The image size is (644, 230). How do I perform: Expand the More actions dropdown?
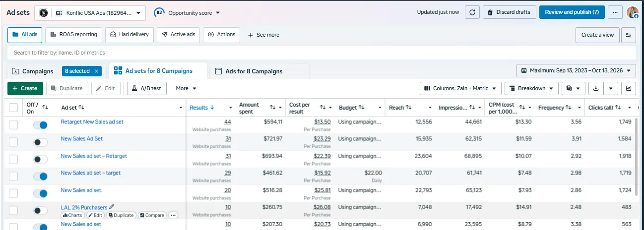point(186,88)
